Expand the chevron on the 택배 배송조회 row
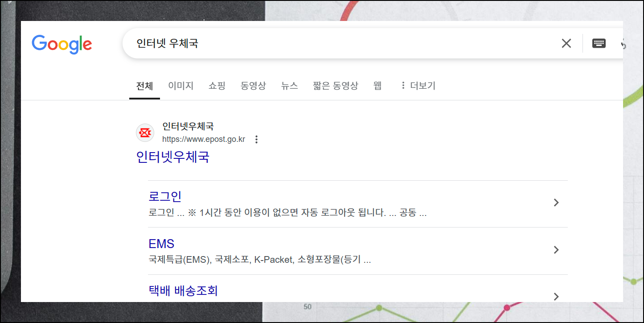The image size is (644, 323). click(556, 296)
